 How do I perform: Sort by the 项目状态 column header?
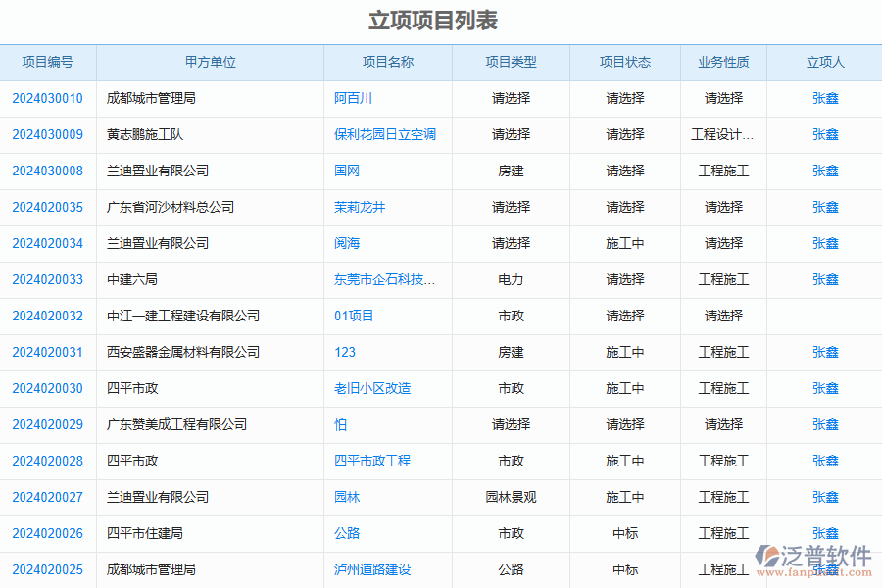[625, 63]
